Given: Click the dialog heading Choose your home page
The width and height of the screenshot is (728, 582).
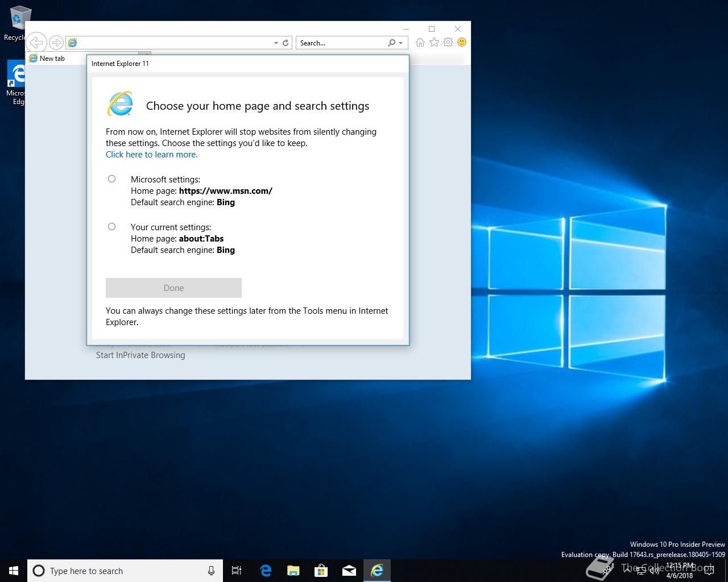Looking at the screenshot, I should pos(258,106).
